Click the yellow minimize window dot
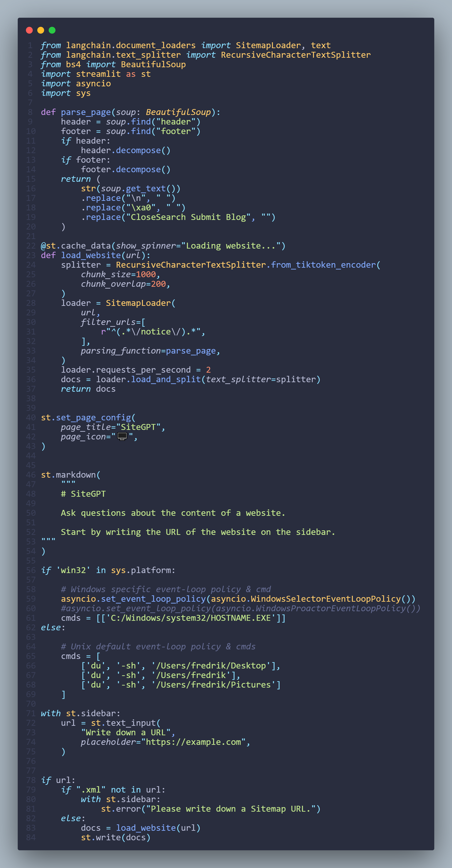The height and width of the screenshot is (868, 452). [41, 30]
